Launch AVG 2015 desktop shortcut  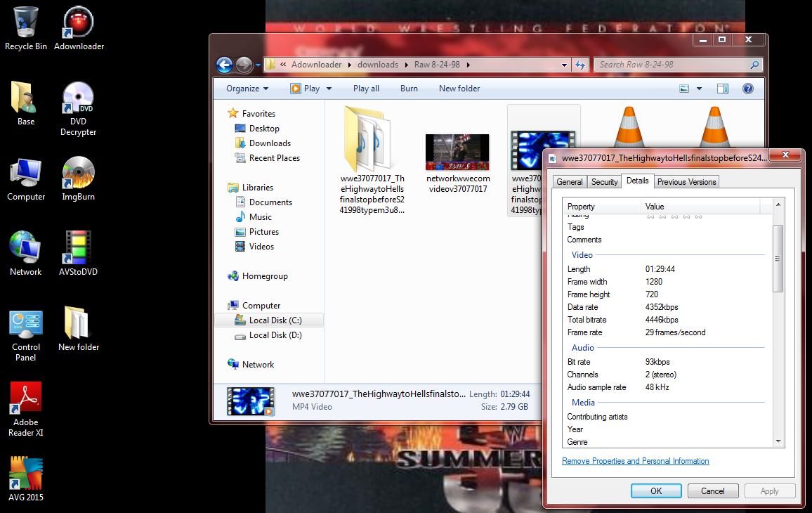click(x=26, y=479)
